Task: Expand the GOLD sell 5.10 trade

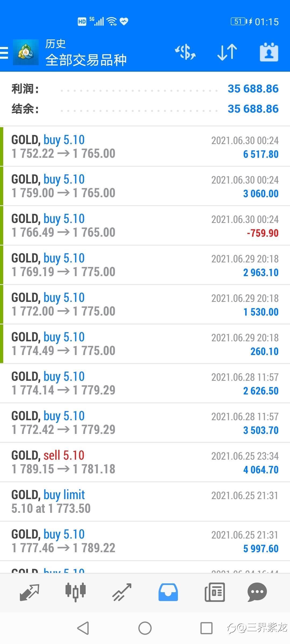Action: (x=145, y=462)
